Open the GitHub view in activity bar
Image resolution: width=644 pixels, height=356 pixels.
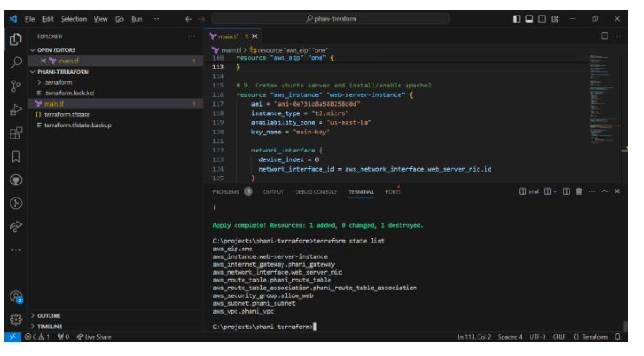click(x=16, y=180)
